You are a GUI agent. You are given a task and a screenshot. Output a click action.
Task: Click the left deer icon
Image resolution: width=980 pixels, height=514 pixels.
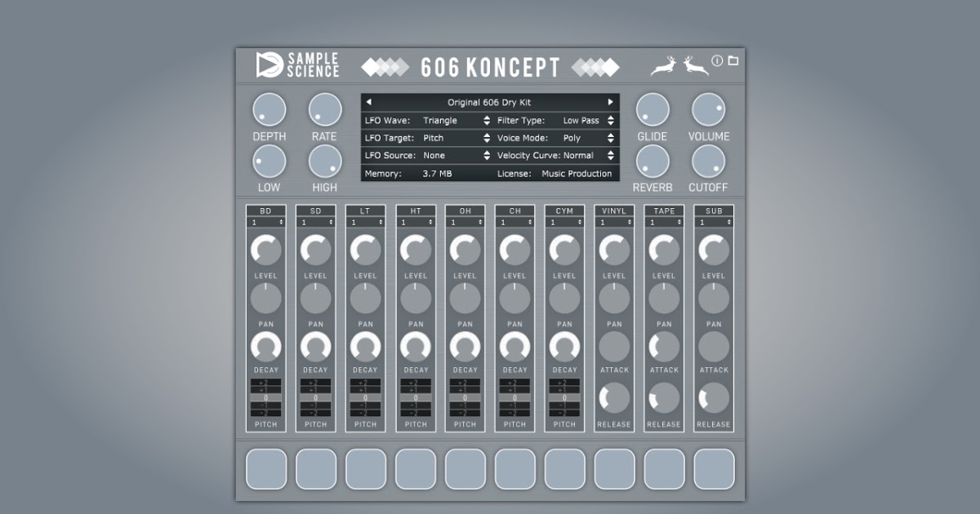point(663,66)
